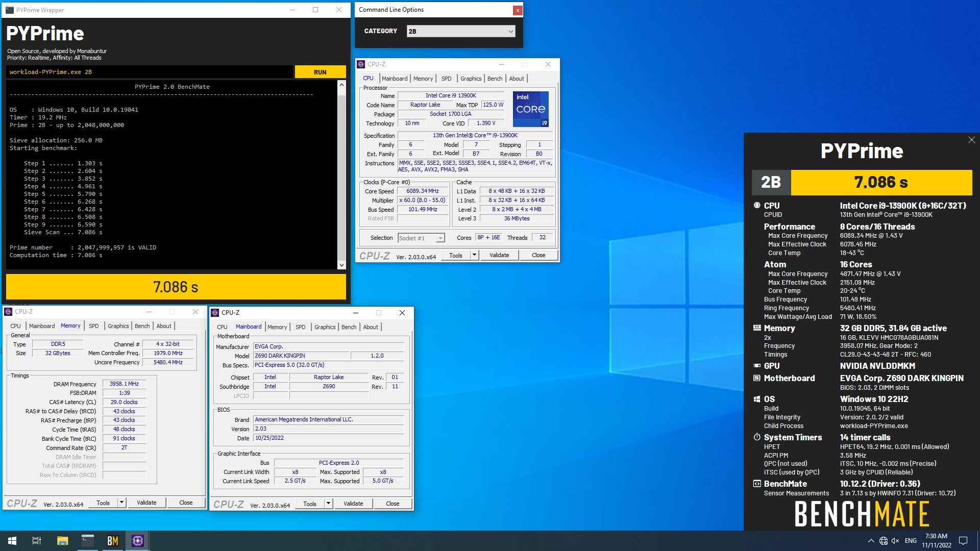The width and height of the screenshot is (980, 551).
Task: Click the Memory section icon in BenchMate panel
Action: 757,328
